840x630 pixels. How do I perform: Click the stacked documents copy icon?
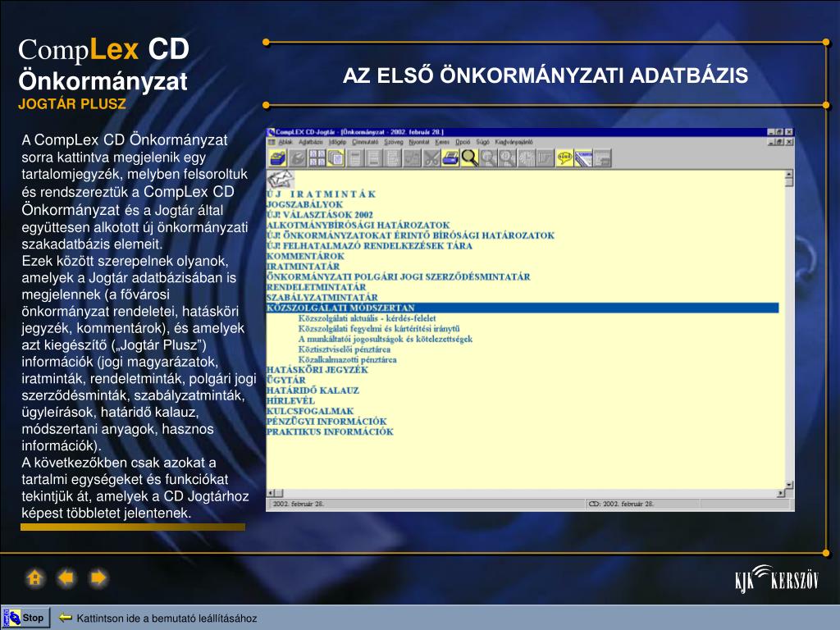(336, 158)
